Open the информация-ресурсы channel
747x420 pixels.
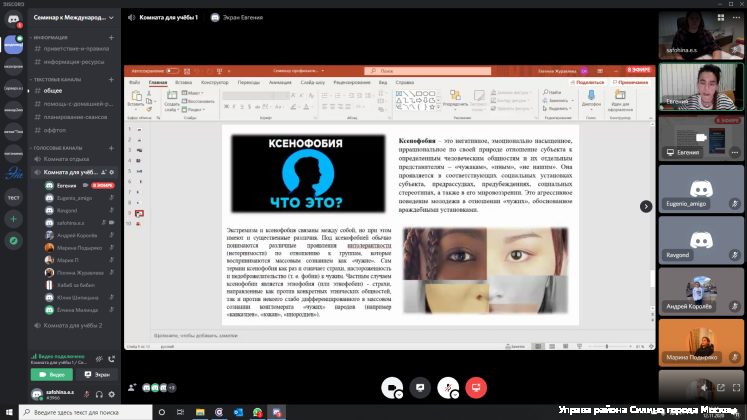[x=74, y=62]
